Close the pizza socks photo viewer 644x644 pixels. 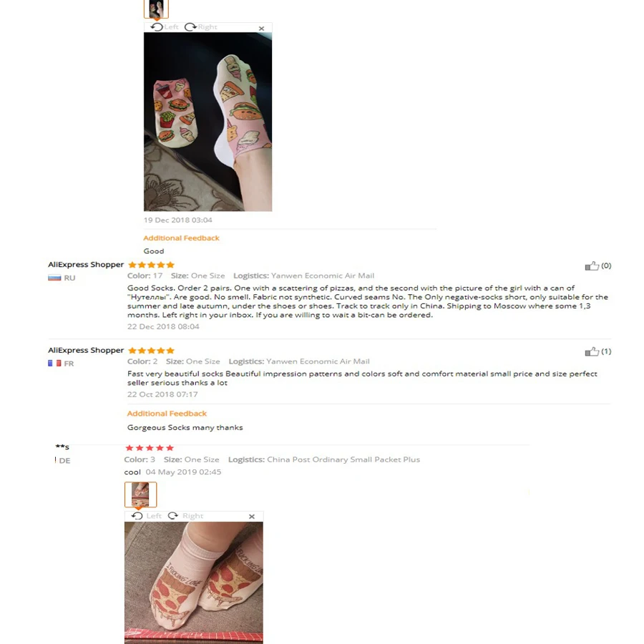252,517
